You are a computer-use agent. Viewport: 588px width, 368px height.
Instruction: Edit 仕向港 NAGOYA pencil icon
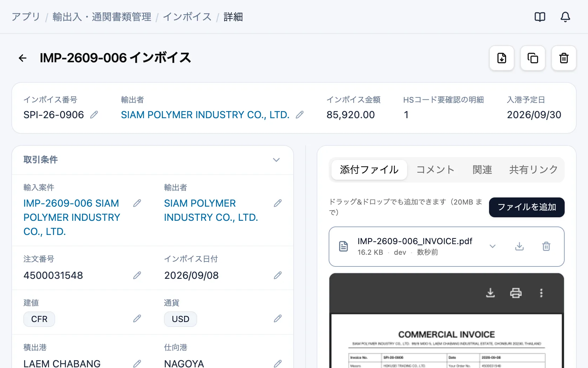(x=278, y=363)
